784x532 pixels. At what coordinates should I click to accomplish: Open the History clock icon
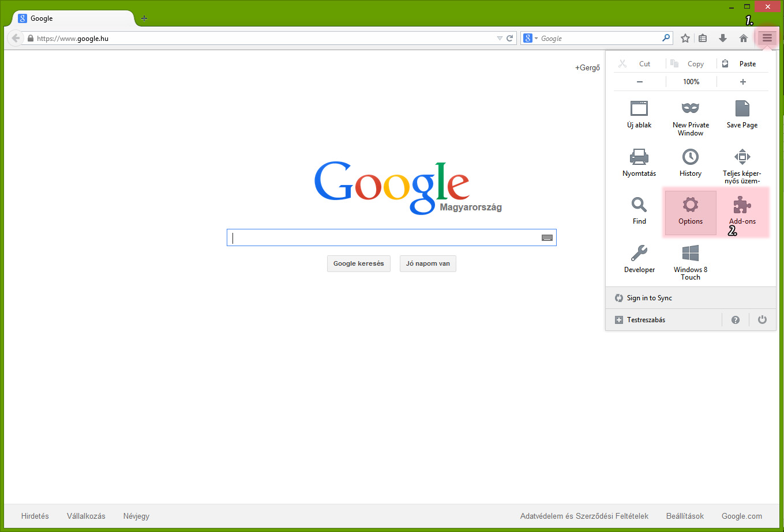pyautogui.click(x=691, y=157)
